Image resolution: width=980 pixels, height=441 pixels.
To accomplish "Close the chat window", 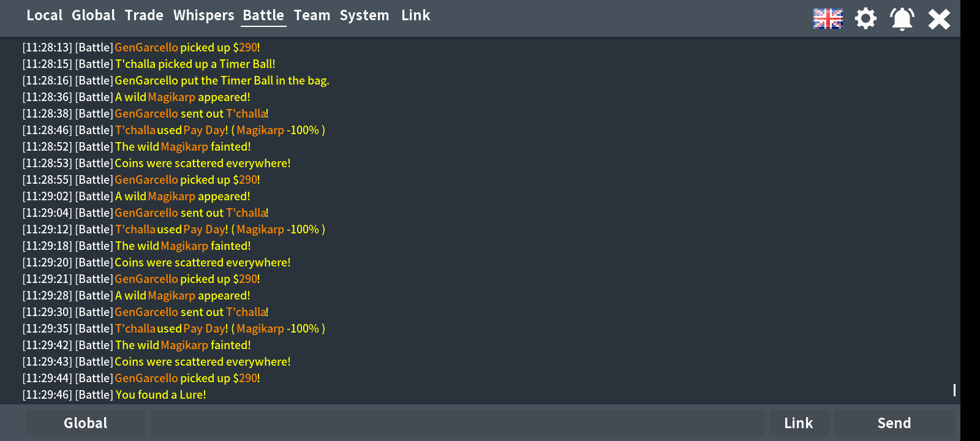I will pos(939,19).
